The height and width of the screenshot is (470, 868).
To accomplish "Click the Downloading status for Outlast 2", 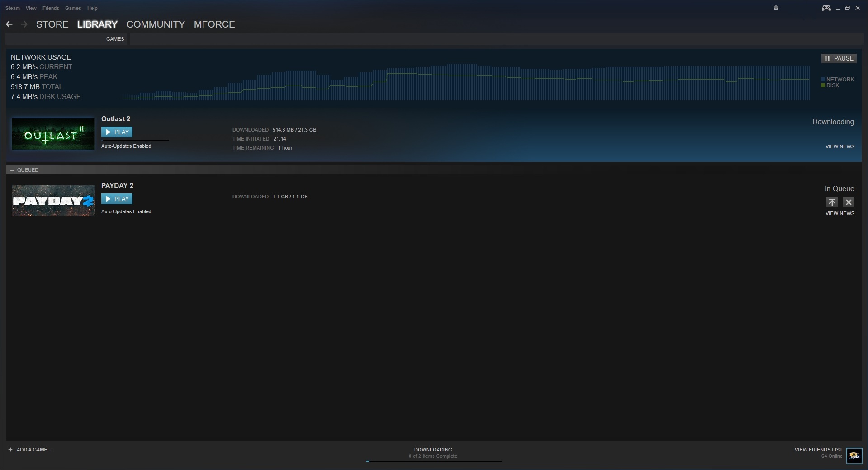I will pyautogui.click(x=833, y=122).
